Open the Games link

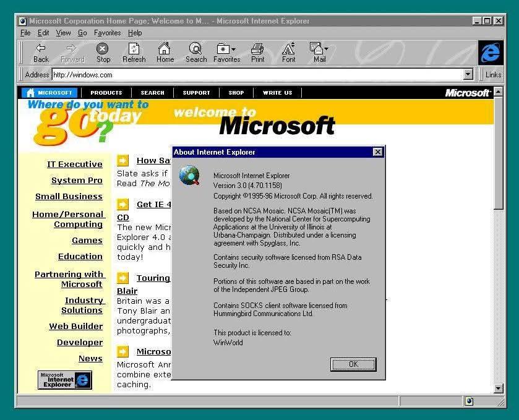click(87, 240)
